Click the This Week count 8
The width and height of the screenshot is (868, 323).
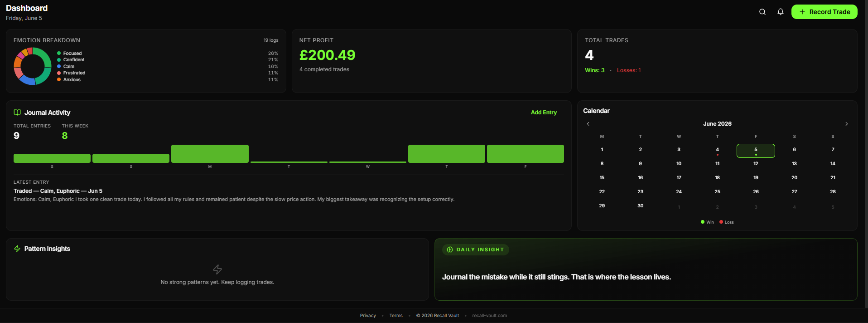[65, 136]
